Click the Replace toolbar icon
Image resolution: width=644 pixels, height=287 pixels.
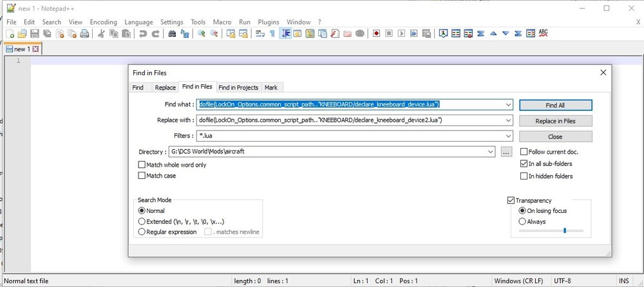coord(185,33)
